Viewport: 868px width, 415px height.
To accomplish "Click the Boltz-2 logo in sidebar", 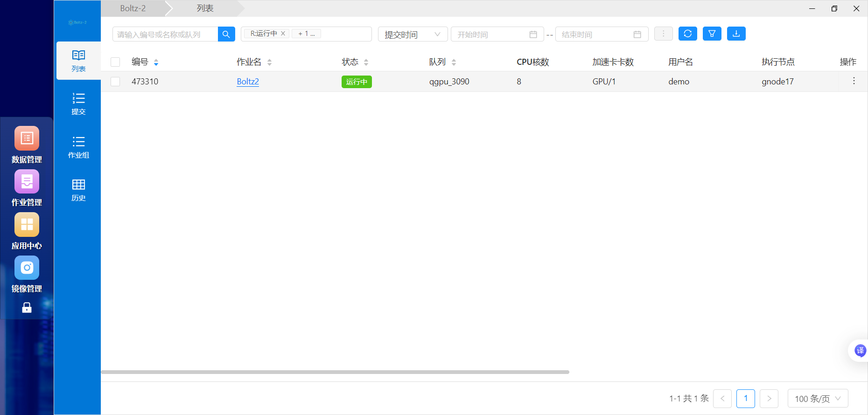I will (x=77, y=22).
